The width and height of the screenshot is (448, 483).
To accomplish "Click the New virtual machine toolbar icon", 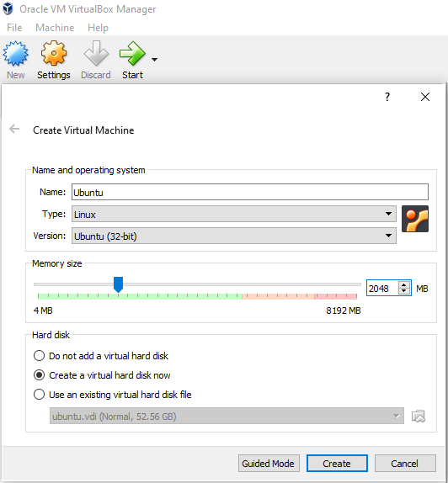I will click(15, 54).
